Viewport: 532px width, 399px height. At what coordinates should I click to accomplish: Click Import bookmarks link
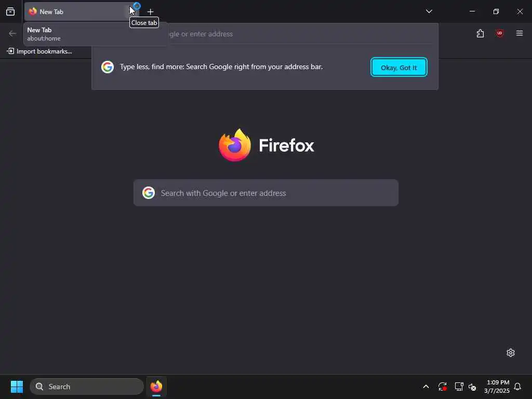(x=39, y=51)
